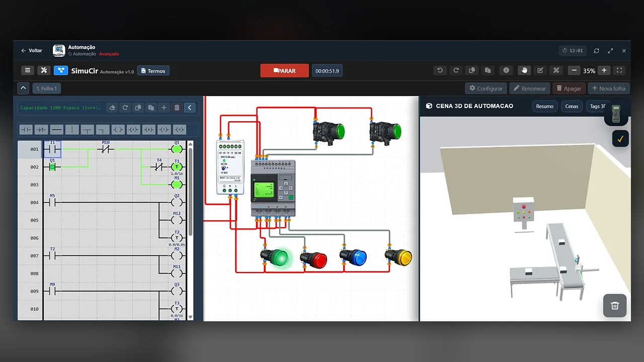
Task: Click the yellow checkmark button
Action: coord(620,138)
